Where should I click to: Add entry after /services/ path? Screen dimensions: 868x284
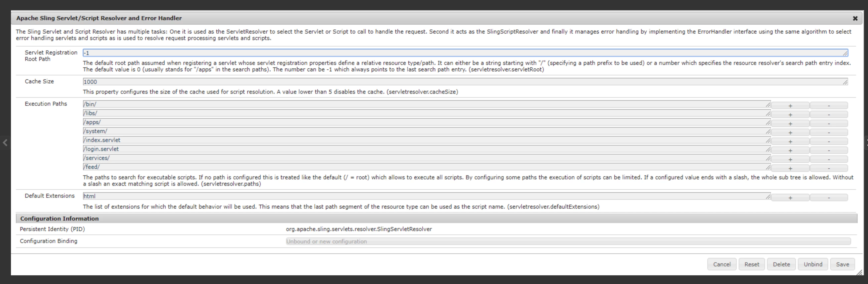click(x=790, y=159)
